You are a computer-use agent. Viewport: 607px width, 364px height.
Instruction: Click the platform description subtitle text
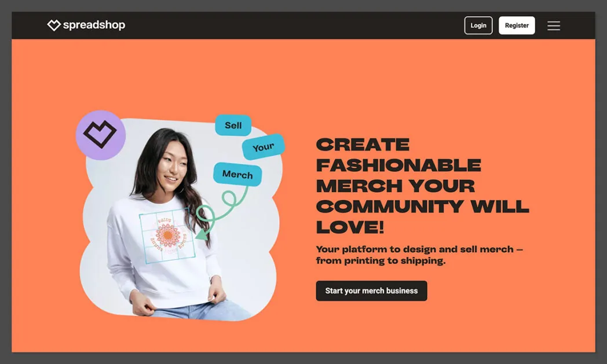(x=419, y=255)
